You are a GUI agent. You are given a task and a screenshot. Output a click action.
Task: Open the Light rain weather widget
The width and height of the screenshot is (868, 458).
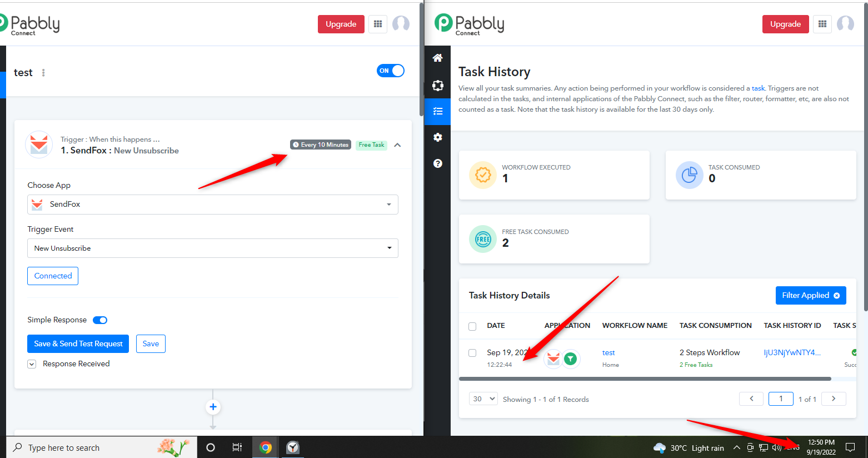(x=689, y=448)
